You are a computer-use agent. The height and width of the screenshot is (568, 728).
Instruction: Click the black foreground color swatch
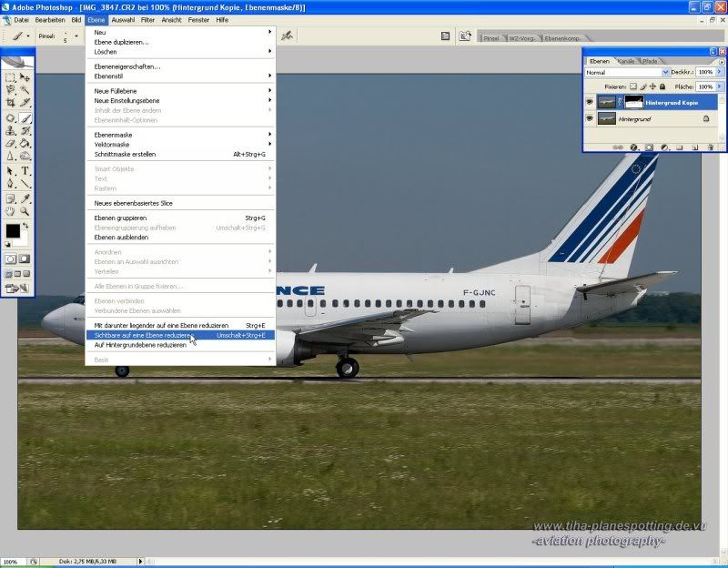click(x=13, y=231)
